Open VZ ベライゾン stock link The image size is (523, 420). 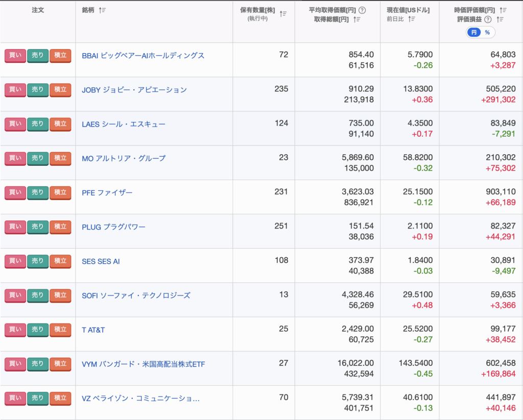(140, 398)
